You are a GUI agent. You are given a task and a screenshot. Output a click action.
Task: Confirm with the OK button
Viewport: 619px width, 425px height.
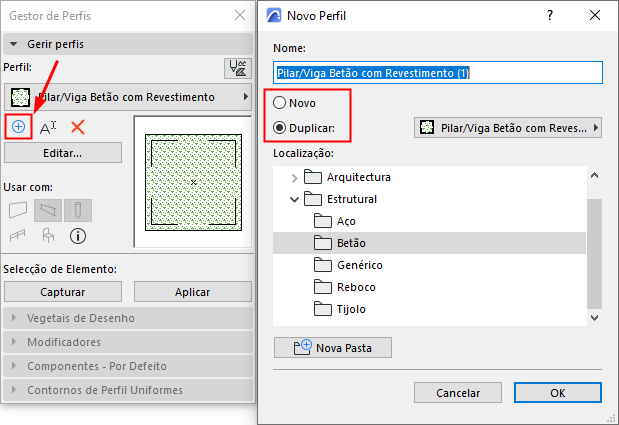click(x=557, y=393)
